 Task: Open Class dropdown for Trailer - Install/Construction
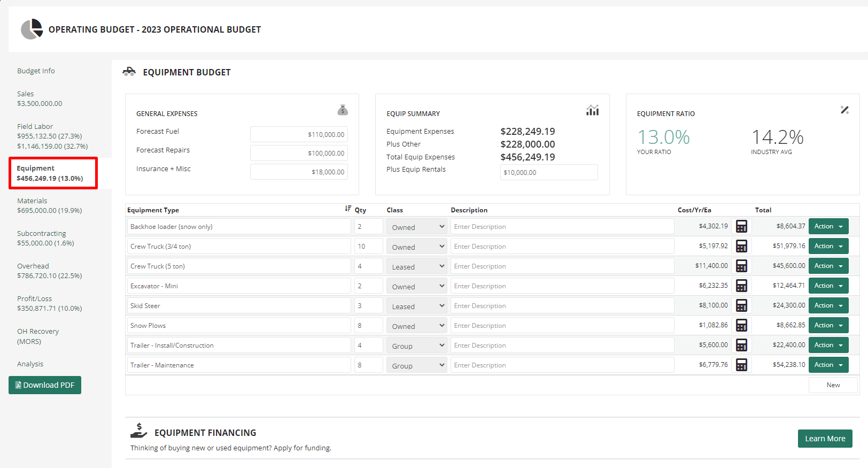coord(416,346)
